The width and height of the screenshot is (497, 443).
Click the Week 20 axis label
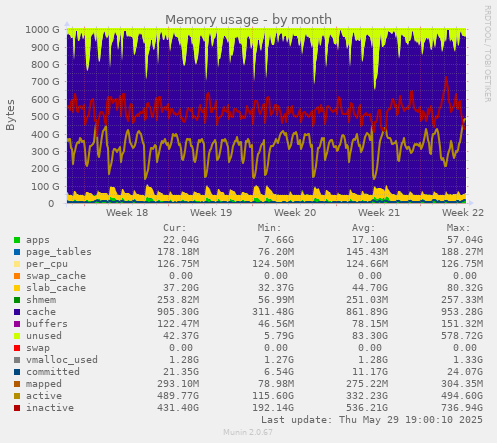[295, 213]
